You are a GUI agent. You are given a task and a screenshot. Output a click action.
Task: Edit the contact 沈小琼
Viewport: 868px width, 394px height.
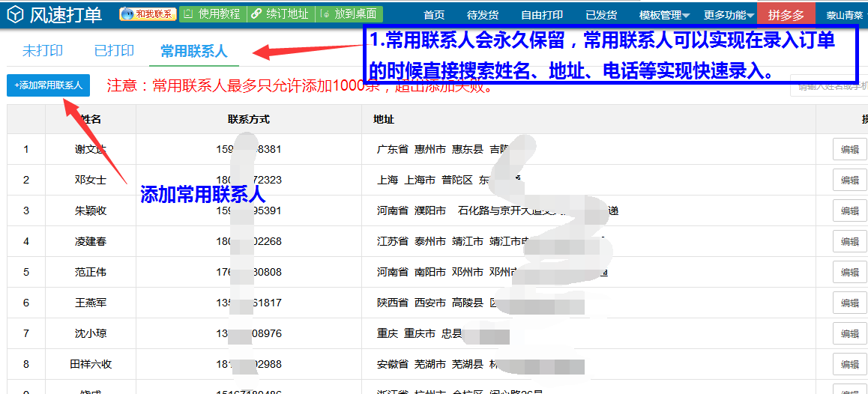click(x=850, y=333)
